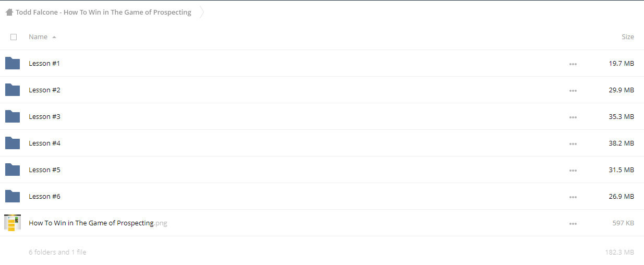Open more actions for the PNG file
The height and width of the screenshot is (265, 644).
[573, 223]
